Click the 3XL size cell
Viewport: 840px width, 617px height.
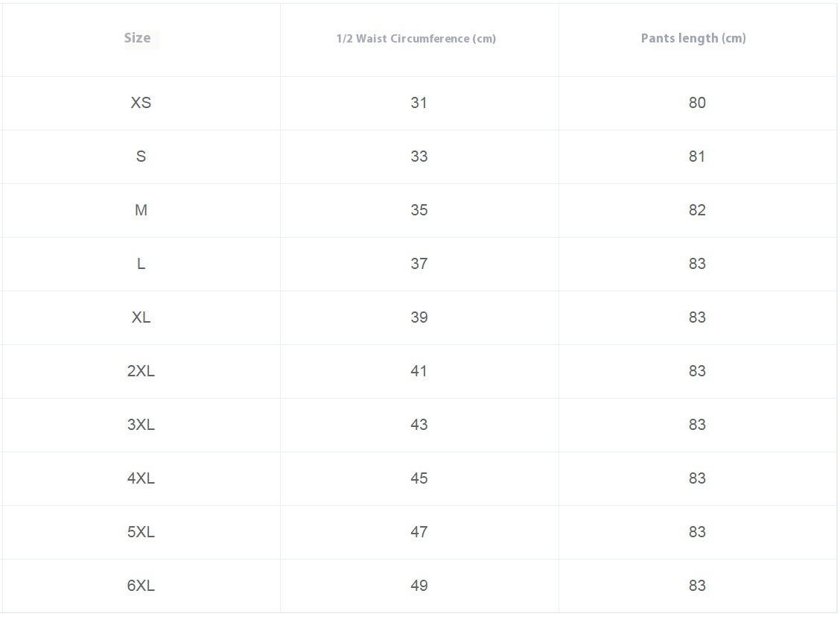tap(141, 425)
